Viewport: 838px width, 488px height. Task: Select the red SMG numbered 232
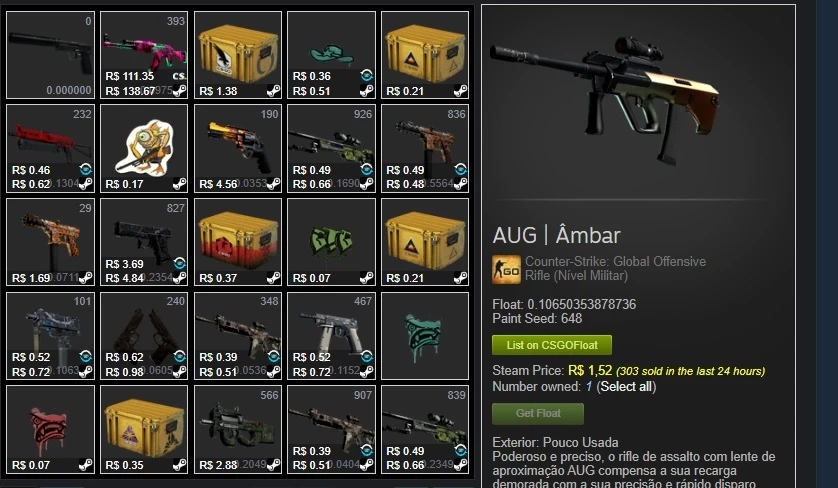coord(50,148)
